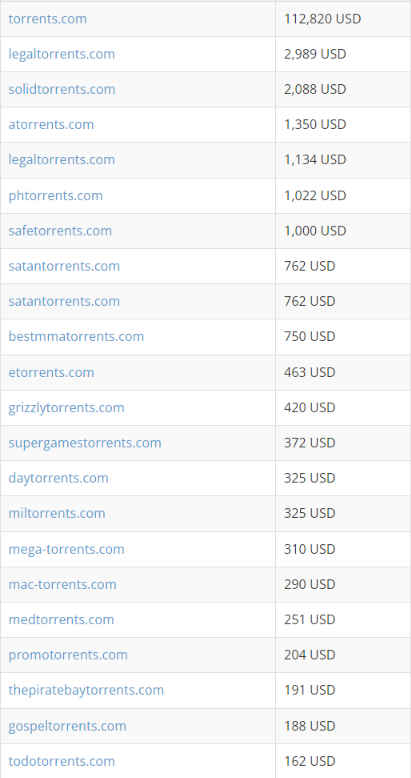The width and height of the screenshot is (411, 778).
Task: Click the promotorrents.com link
Action: tap(68, 655)
